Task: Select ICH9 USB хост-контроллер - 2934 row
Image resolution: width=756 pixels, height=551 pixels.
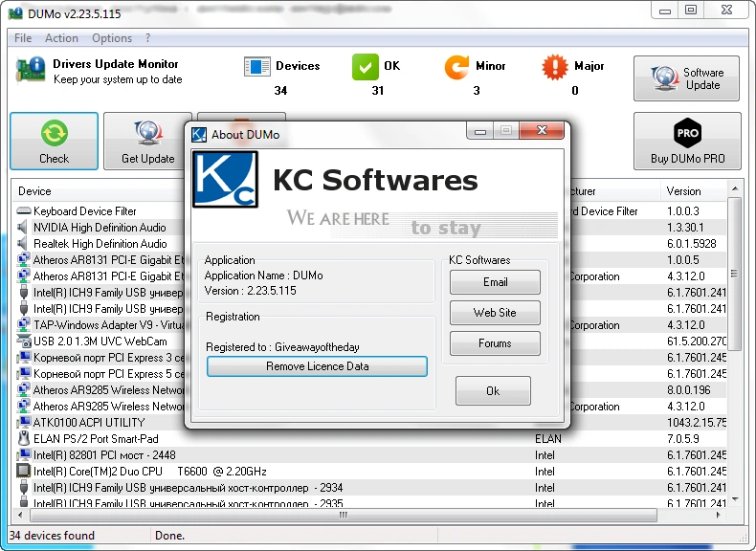Action: (x=368, y=488)
